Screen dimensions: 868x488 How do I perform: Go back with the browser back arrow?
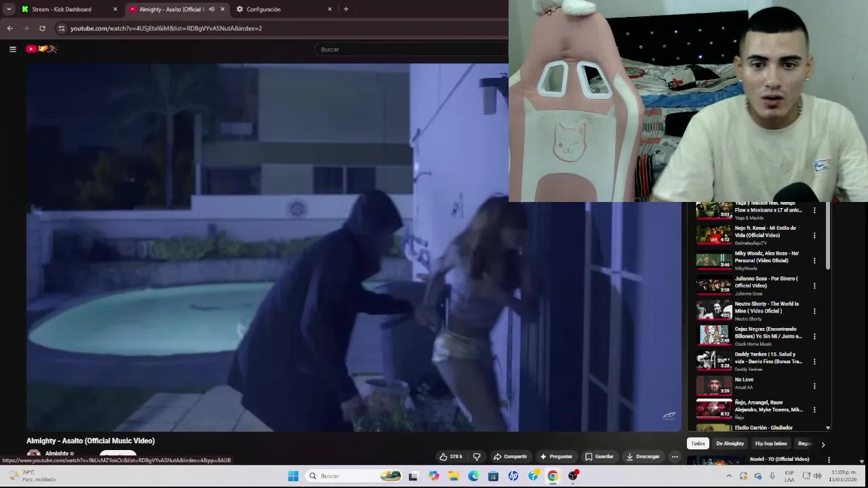[9, 28]
